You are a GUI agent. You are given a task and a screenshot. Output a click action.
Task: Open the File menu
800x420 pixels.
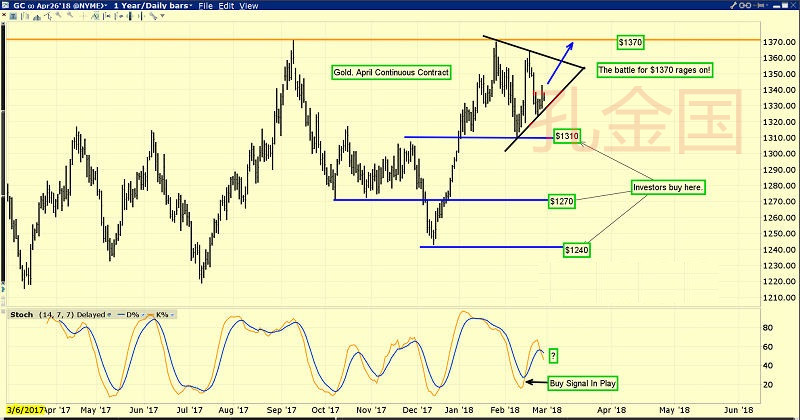(205, 6)
